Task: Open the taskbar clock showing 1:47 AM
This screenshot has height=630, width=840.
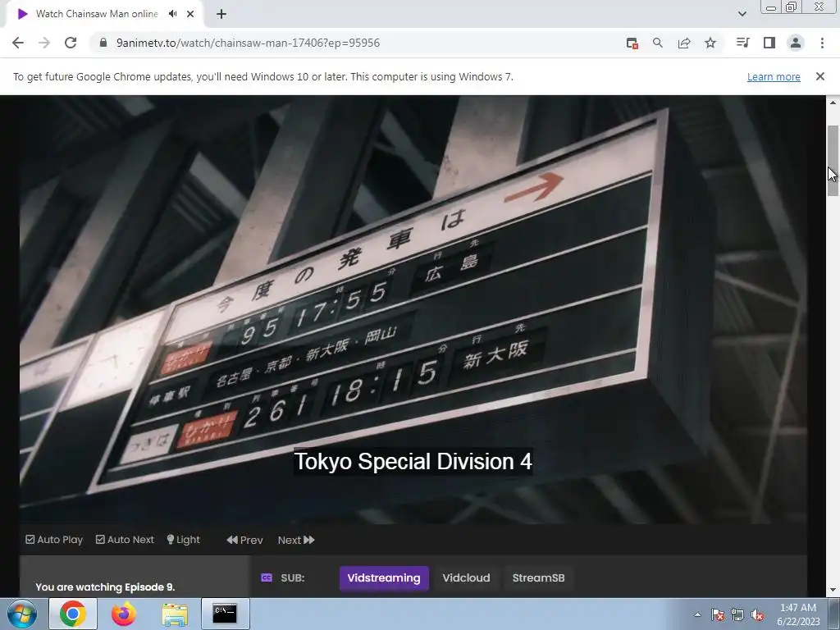Action: pyautogui.click(x=798, y=614)
